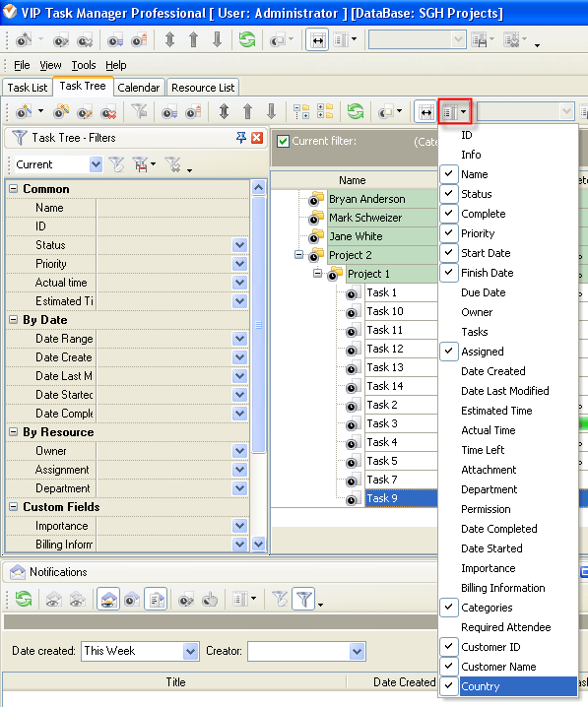Click the move up arrow in Task Tree toolbar
This screenshot has width=588, height=707.
[247, 111]
